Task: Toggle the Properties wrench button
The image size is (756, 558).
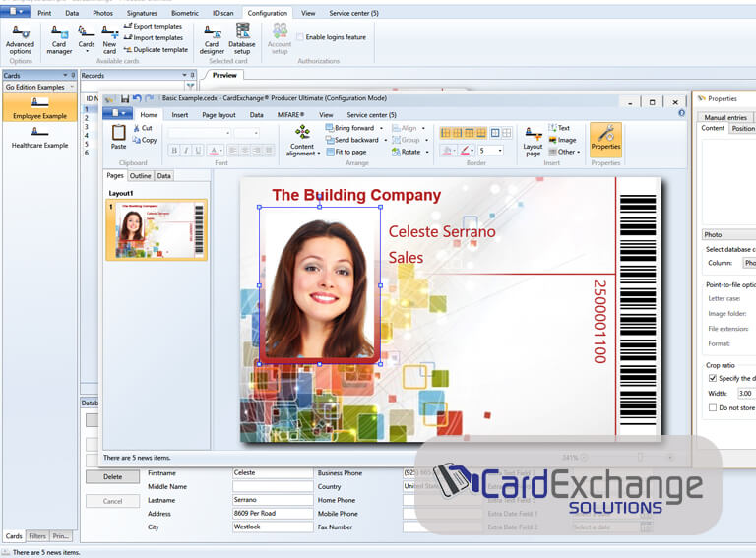Action: 605,140
